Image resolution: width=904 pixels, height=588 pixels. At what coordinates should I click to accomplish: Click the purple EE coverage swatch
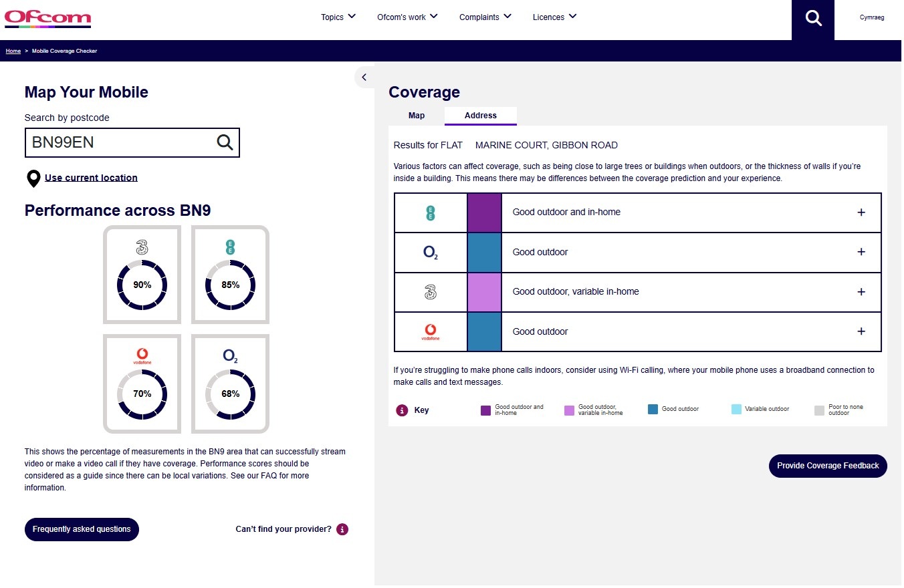(484, 212)
